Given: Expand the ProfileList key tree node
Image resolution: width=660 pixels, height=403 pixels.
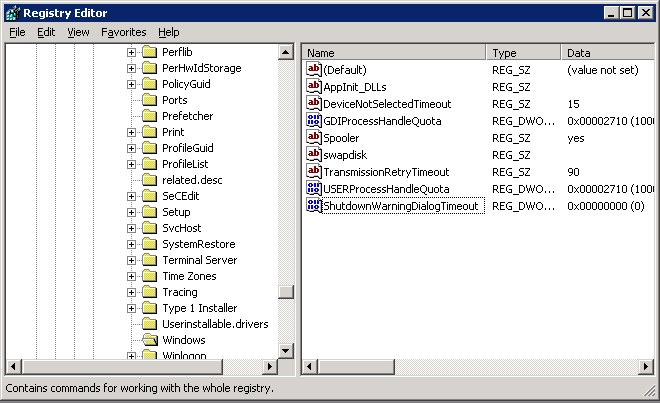Looking at the screenshot, I should click(x=131, y=164).
